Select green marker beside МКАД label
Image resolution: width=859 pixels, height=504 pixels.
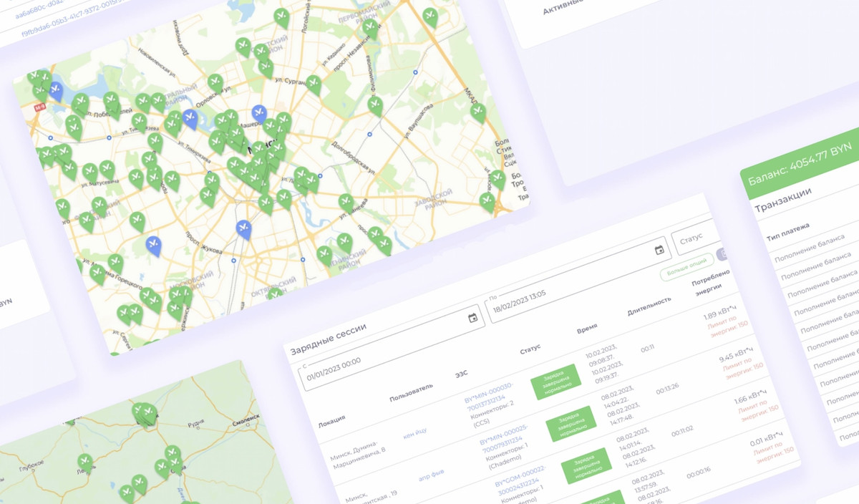click(x=477, y=113)
